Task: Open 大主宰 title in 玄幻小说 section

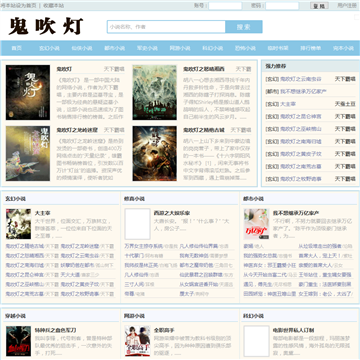Action: point(43,213)
